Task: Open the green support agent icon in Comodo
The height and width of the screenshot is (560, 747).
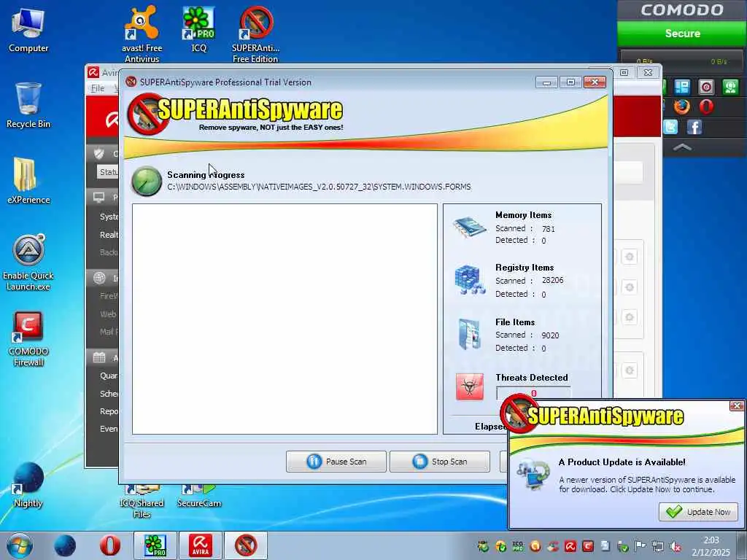Action: point(731,87)
